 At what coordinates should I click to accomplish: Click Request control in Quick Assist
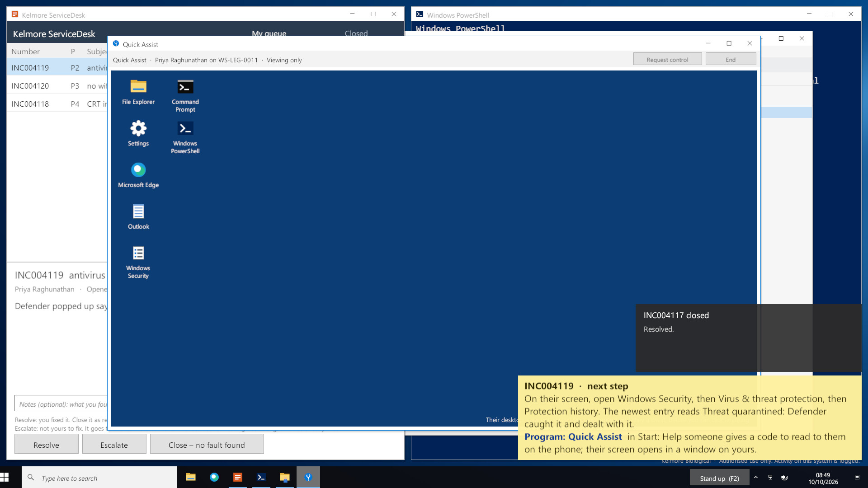click(667, 59)
